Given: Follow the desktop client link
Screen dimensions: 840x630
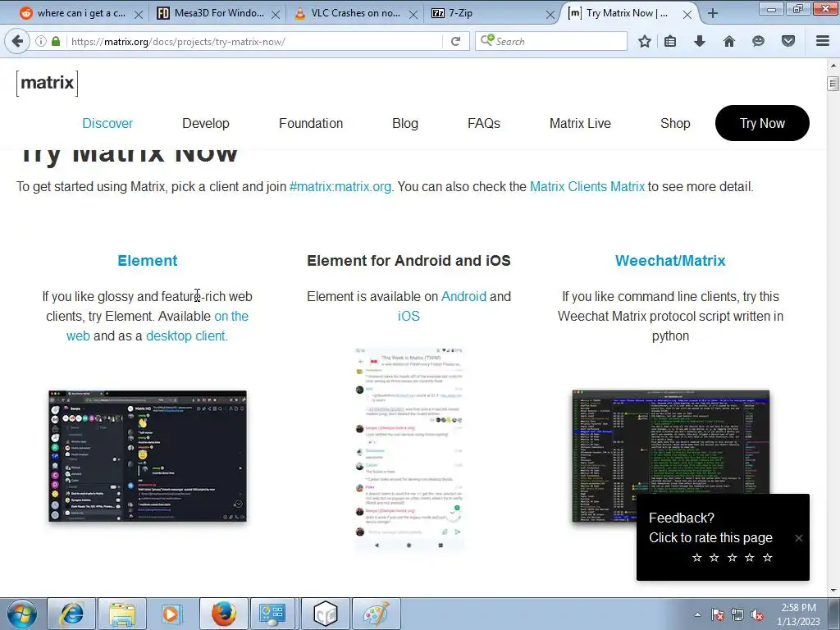Looking at the screenshot, I should [185, 336].
